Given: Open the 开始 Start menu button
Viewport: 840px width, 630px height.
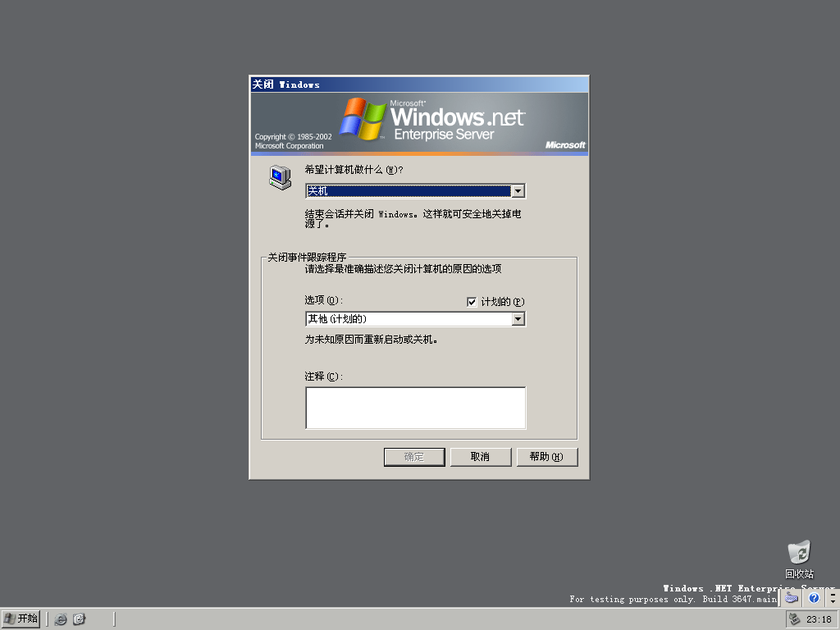Looking at the screenshot, I should [21, 619].
